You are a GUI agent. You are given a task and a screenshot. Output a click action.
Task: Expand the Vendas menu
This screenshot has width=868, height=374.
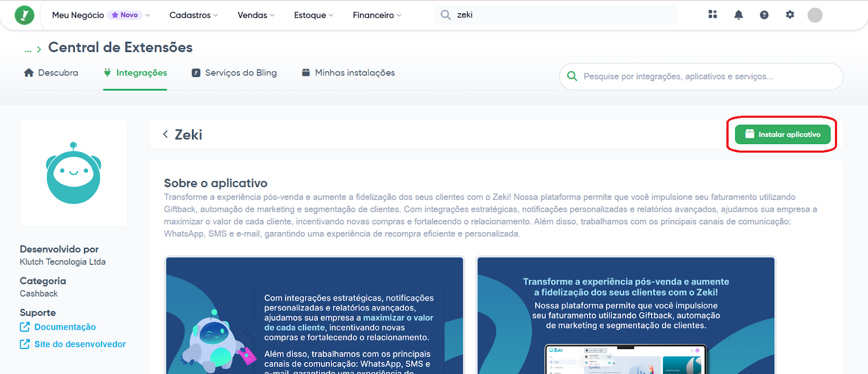click(256, 15)
